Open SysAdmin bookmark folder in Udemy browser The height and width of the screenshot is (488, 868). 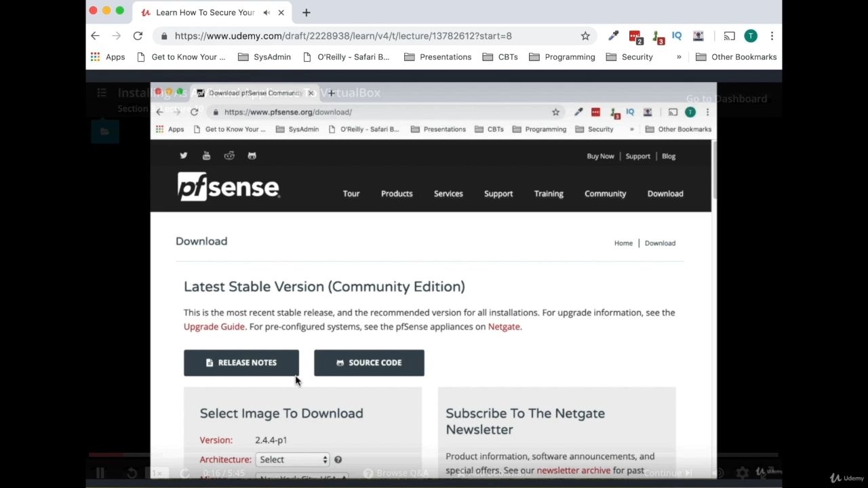(x=264, y=57)
